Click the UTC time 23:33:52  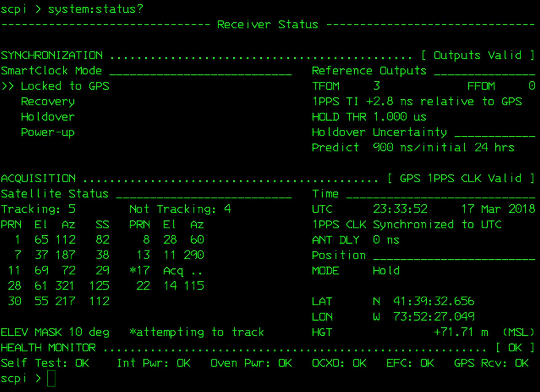pos(400,209)
